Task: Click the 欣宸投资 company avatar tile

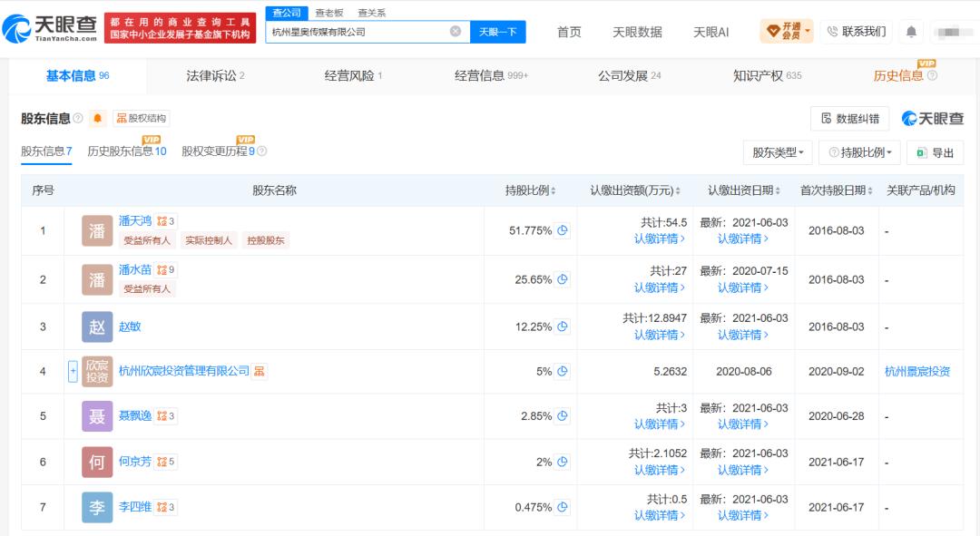Action: click(x=97, y=371)
